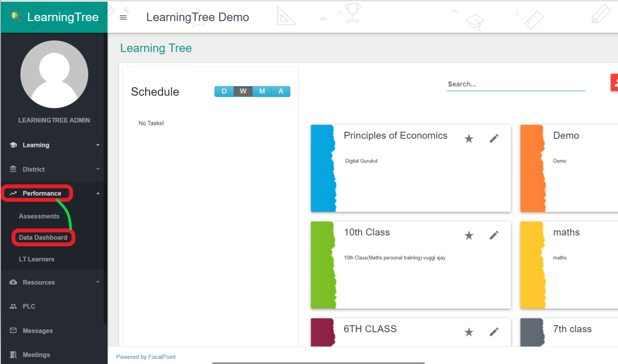Image resolution: width=618 pixels, height=364 pixels.
Task: Click the hamburger menu icon
Action: [123, 17]
